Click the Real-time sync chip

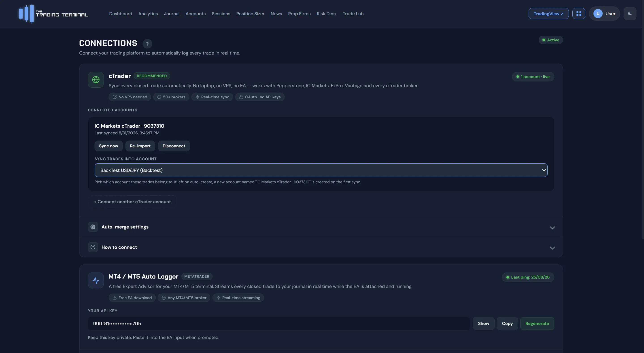pos(212,97)
